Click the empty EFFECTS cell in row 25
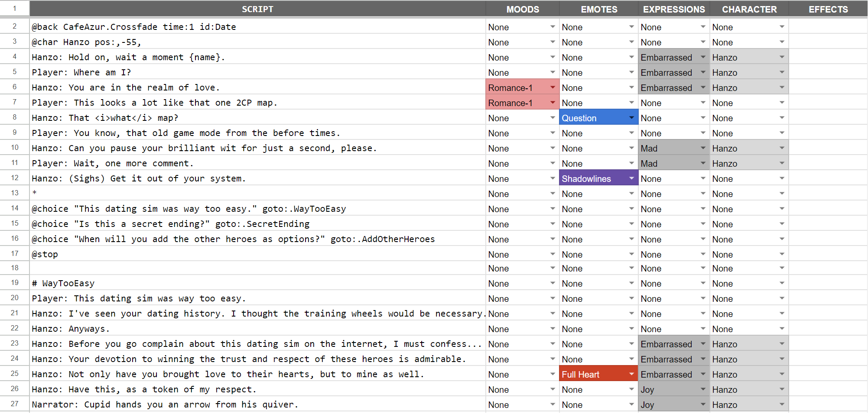The image size is (868, 414). (828, 374)
